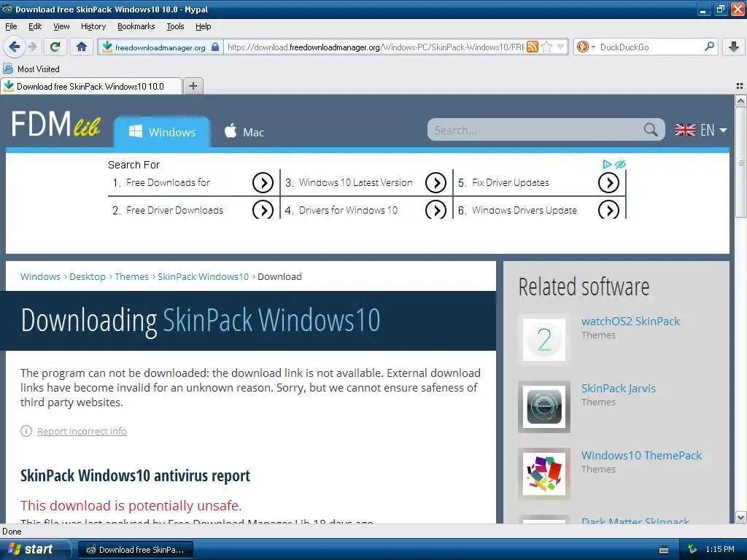Click into the FDM lib Search field
The image size is (747, 560).
tap(536, 130)
